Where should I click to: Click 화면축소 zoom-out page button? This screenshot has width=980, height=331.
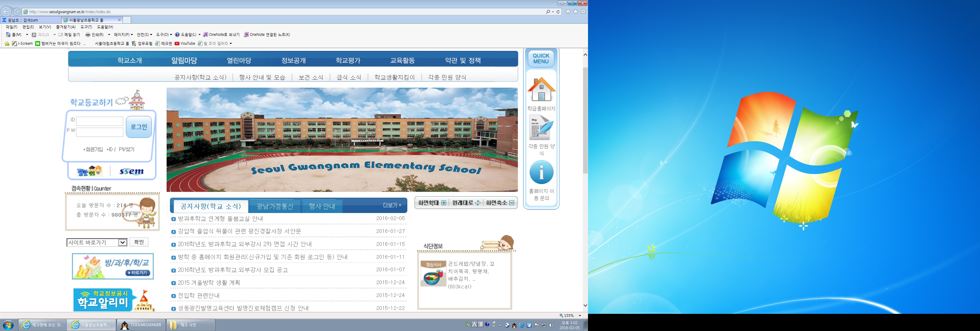coord(500,203)
